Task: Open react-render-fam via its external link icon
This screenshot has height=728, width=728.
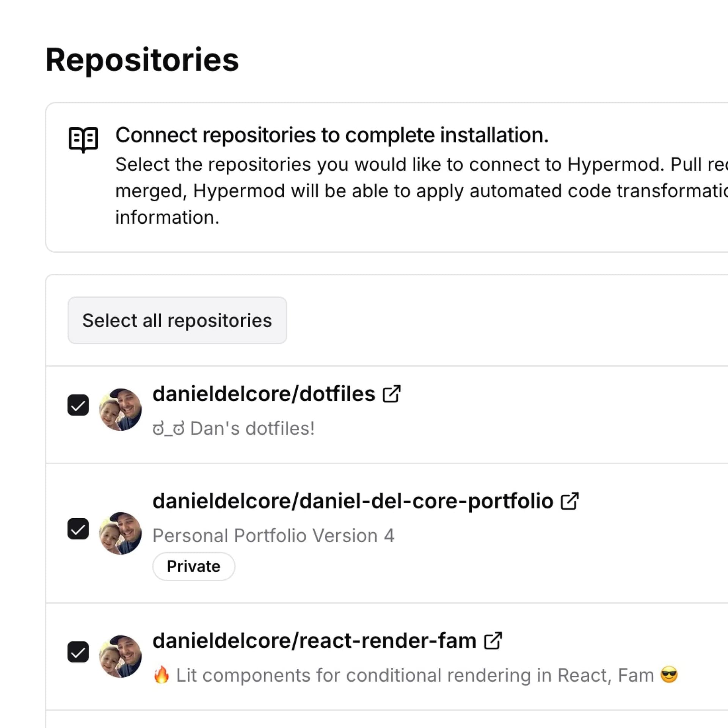Action: (x=493, y=641)
